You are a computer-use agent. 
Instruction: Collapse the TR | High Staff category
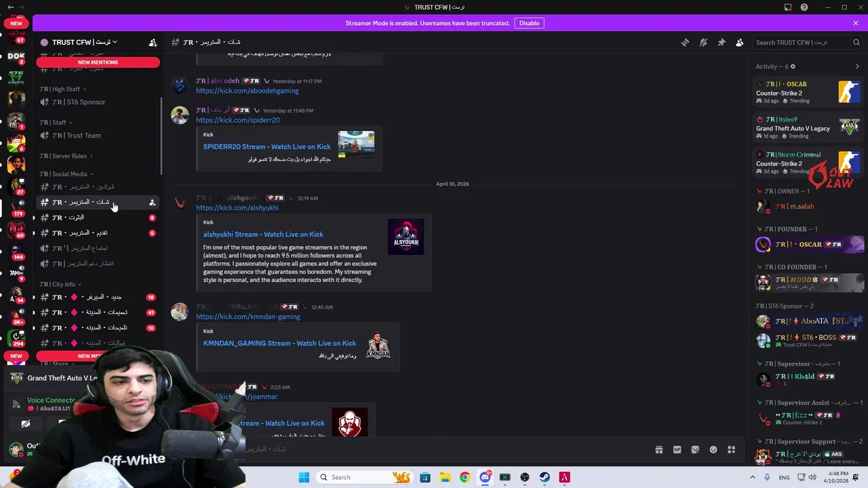62,89
